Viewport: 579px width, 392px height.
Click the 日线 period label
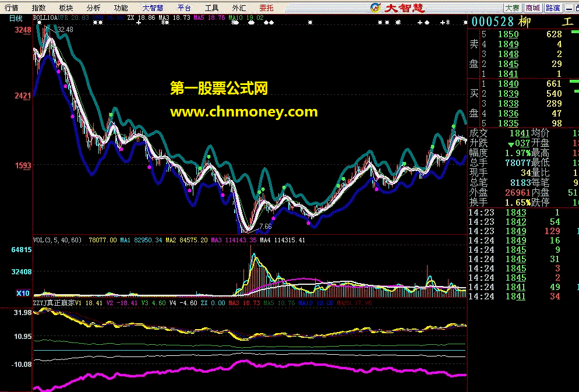(x=16, y=18)
